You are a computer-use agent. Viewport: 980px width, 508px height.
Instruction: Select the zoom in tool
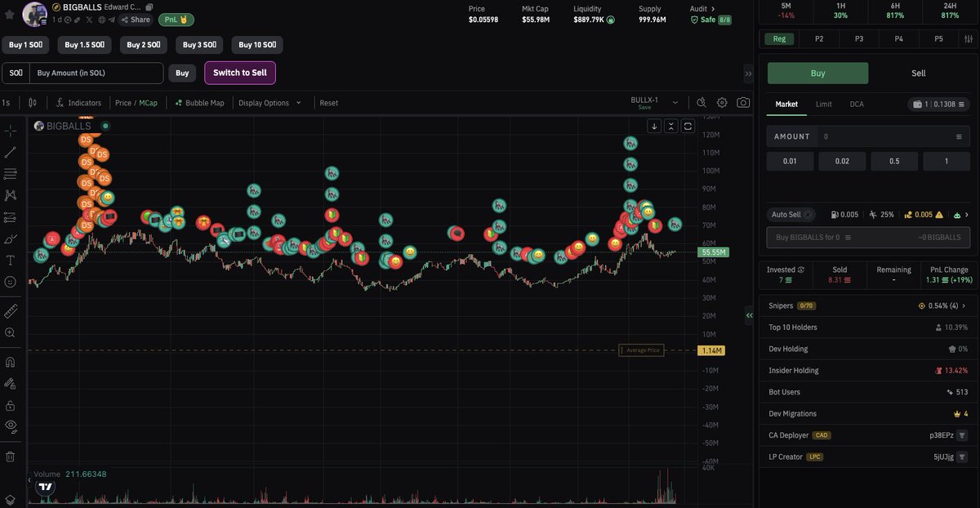(x=11, y=332)
